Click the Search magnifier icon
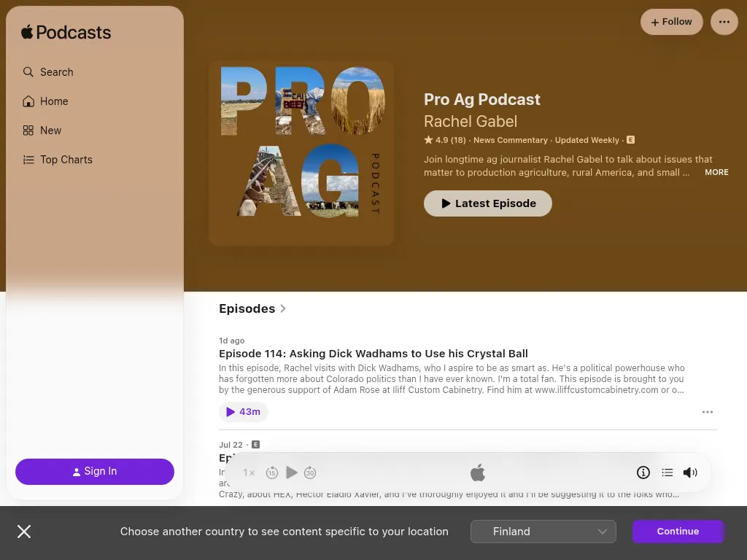747x560 pixels. pyautogui.click(x=28, y=72)
